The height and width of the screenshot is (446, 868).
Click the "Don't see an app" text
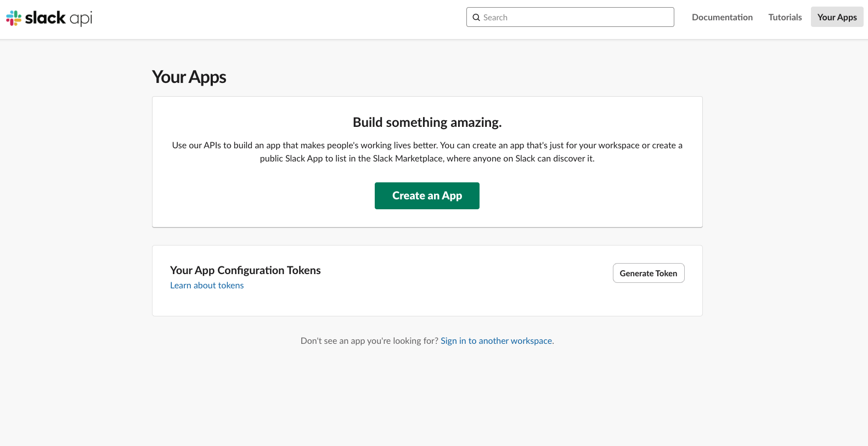[369, 341]
